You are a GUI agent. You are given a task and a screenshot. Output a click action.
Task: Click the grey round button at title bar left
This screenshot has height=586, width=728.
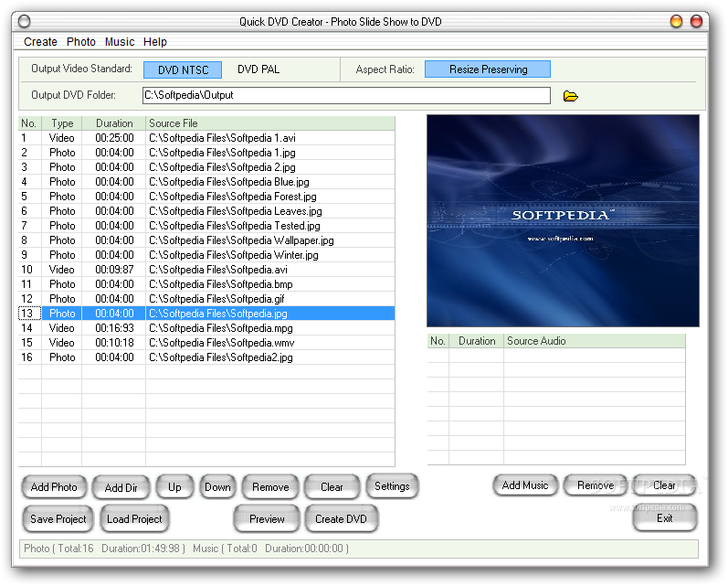coord(24,21)
